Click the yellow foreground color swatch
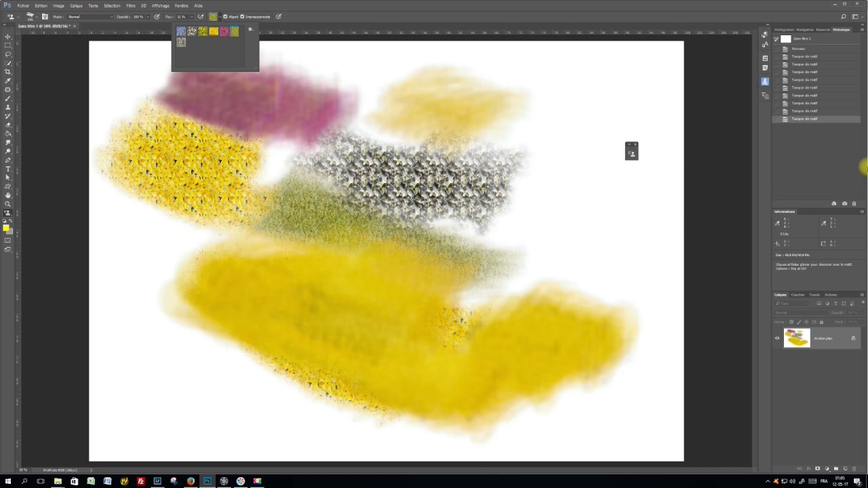This screenshot has height=488, width=868. pyautogui.click(x=7, y=228)
